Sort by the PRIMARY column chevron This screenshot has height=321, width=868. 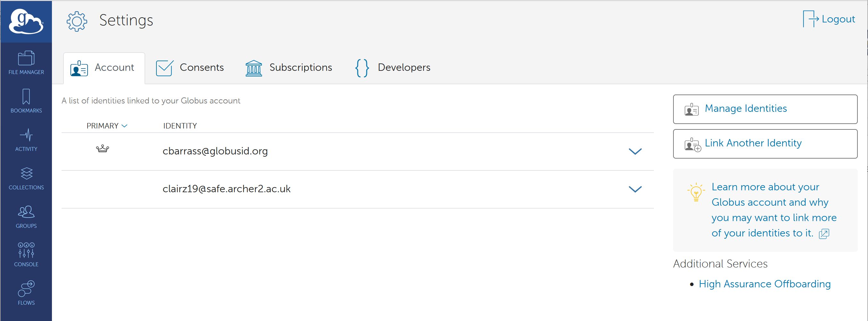point(124,126)
